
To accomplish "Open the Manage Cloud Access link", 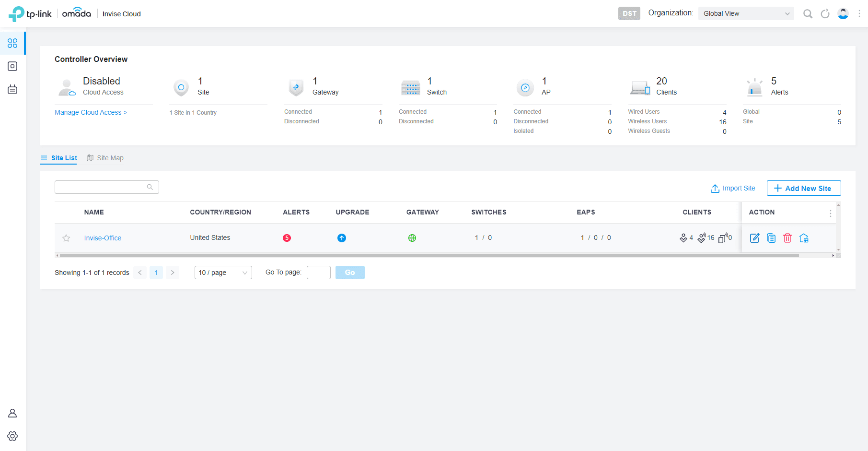I will [x=91, y=112].
